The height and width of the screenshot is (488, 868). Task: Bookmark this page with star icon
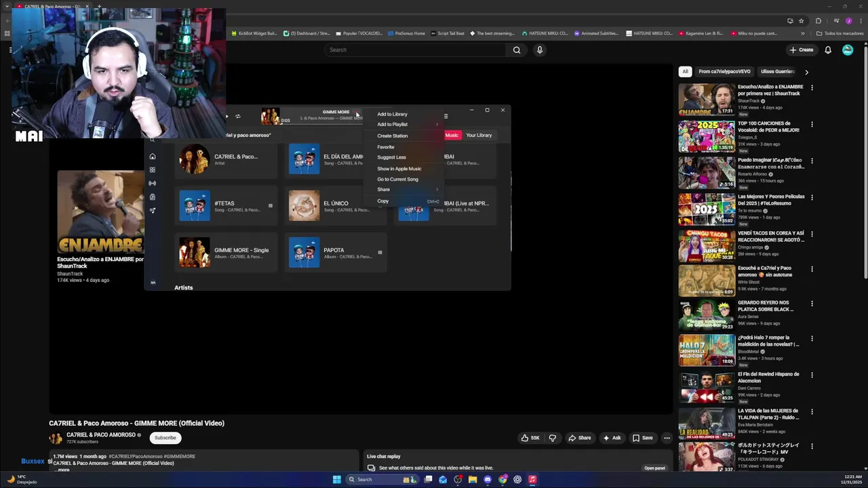coord(801,21)
